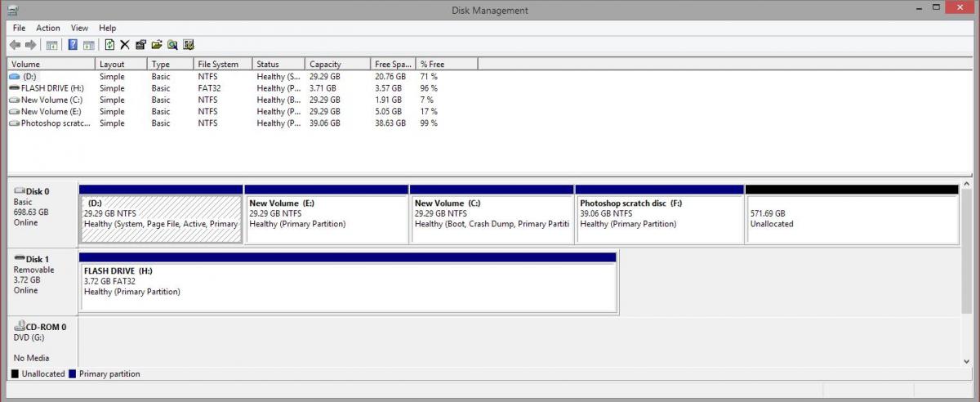The image size is (980, 402).
Task: Click the Removable label under Disk 1
Action: point(33,270)
